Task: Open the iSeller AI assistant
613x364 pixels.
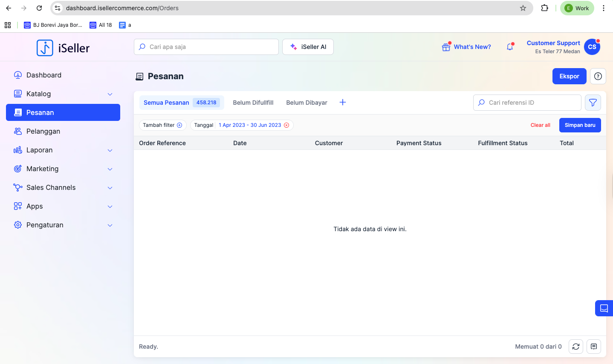Action: 308,47
